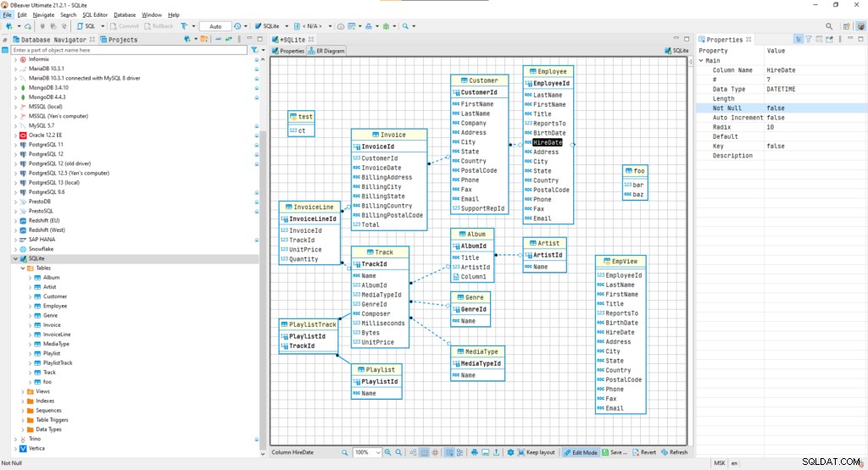Click the disabled Commit button
The image size is (868, 470).
[x=124, y=26]
